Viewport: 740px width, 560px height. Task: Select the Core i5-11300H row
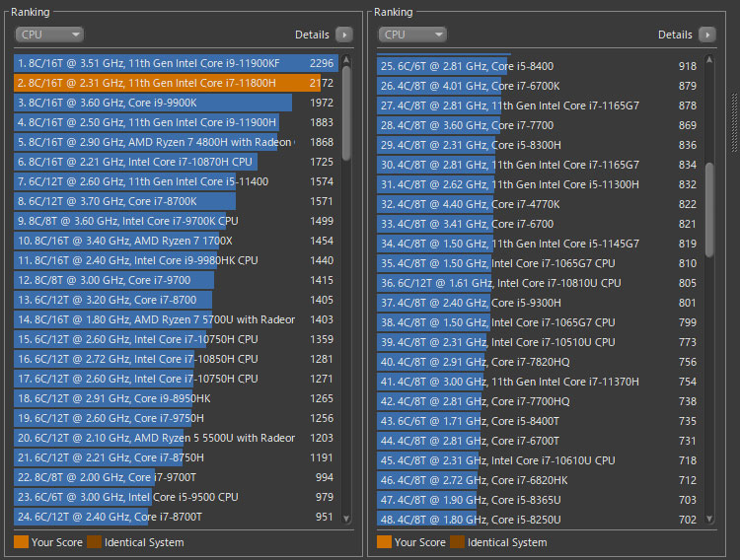(539, 184)
